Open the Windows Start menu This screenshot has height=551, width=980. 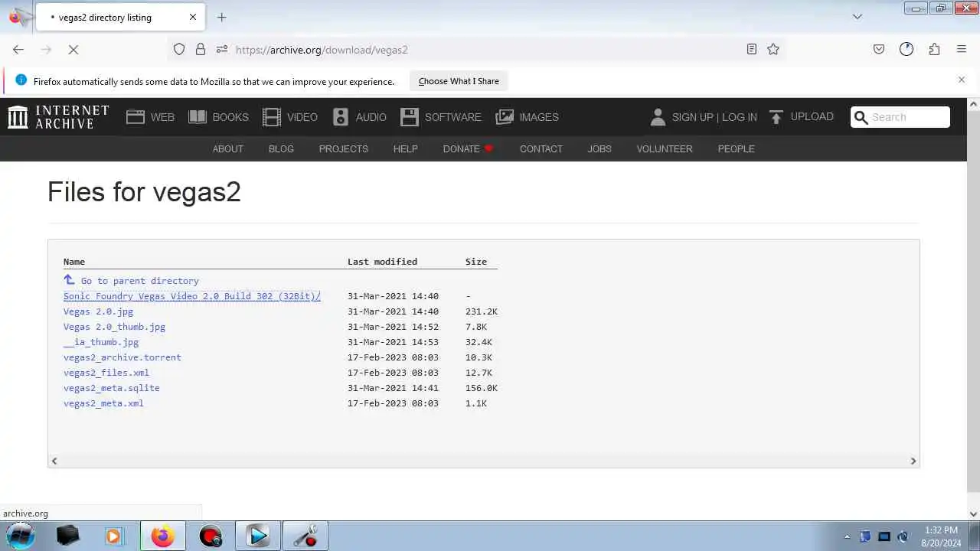coord(21,536)
